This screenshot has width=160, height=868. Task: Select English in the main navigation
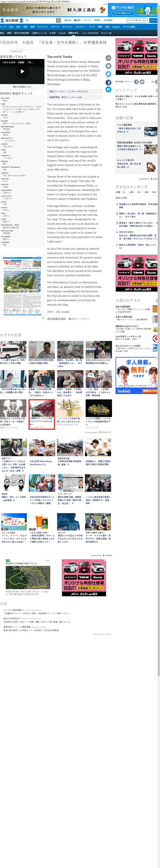coord(116,27)
